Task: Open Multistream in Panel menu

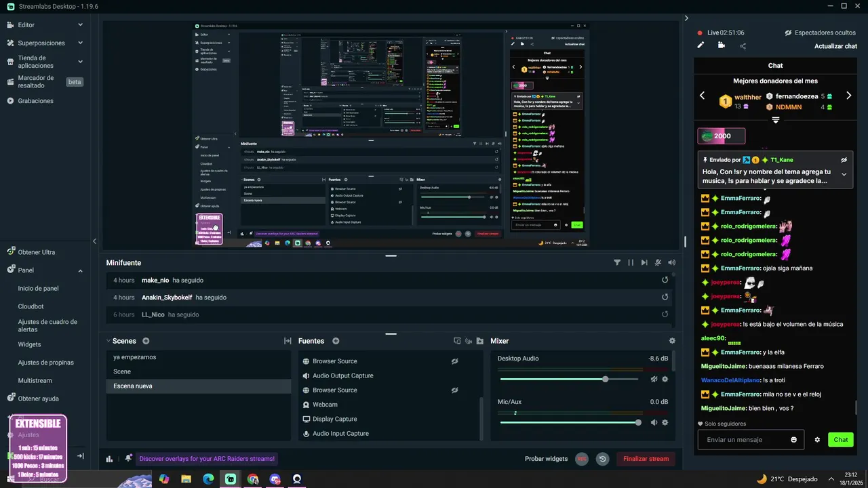Action: click(35, 381)
